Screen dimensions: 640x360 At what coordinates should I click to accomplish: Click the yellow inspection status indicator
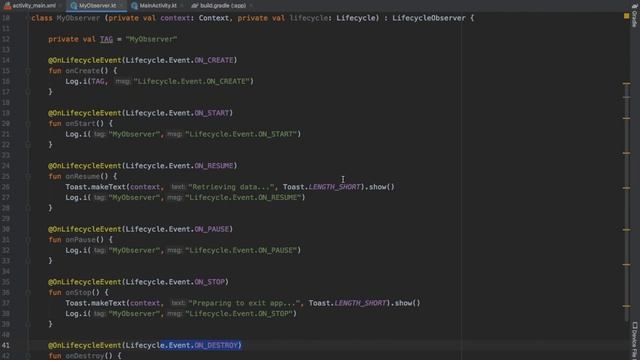(x=627, y=16)
